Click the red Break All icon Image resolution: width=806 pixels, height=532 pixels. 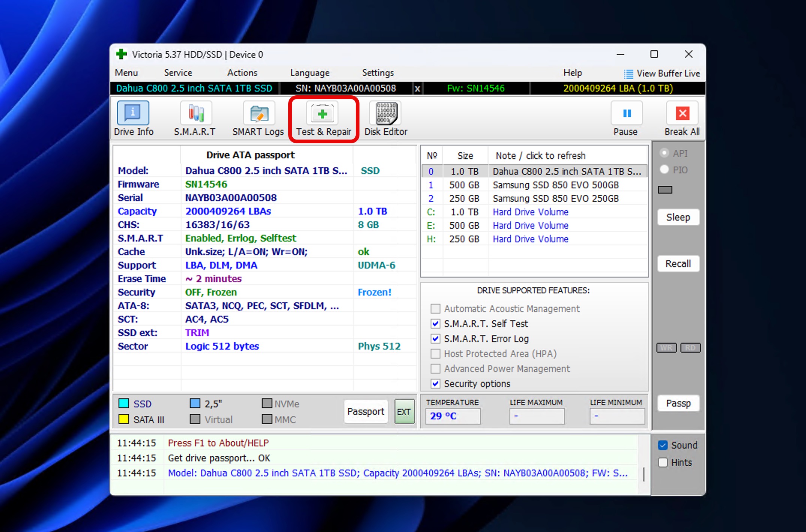(682, 113)
